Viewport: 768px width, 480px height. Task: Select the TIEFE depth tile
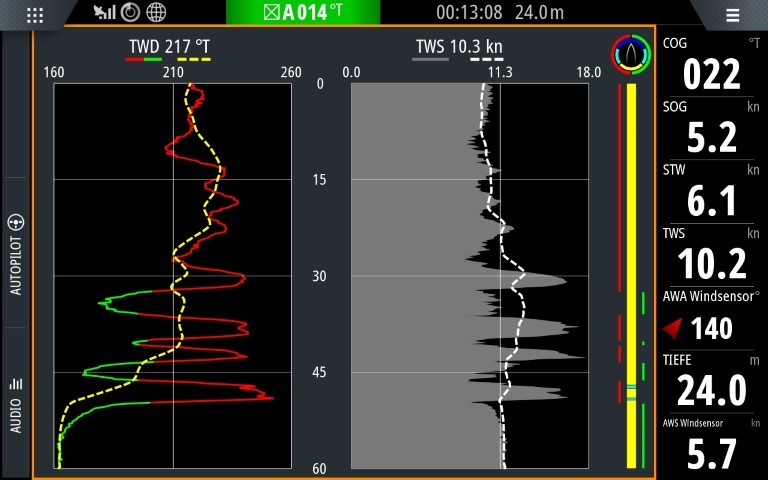pyautogui.click(x=711, y=381)
